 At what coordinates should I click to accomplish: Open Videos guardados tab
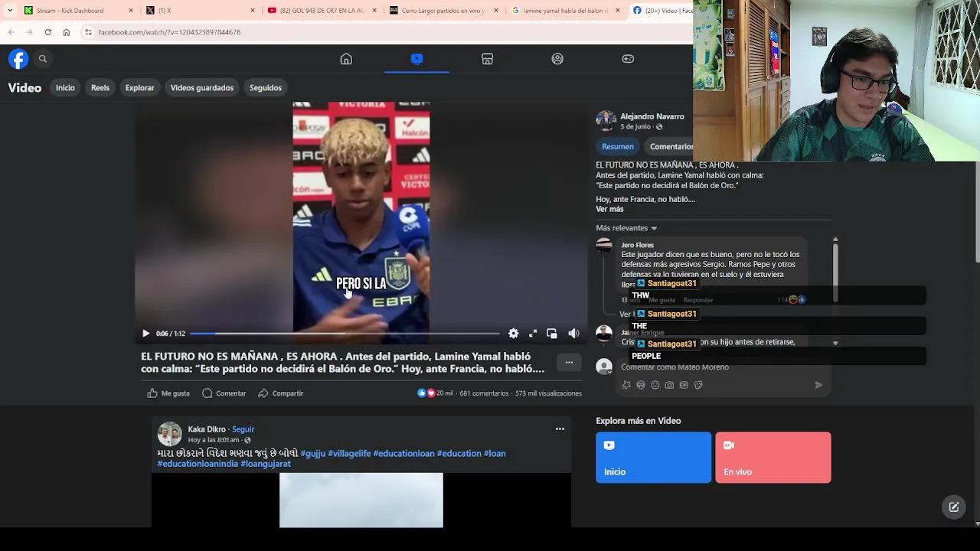coord(202,88)
